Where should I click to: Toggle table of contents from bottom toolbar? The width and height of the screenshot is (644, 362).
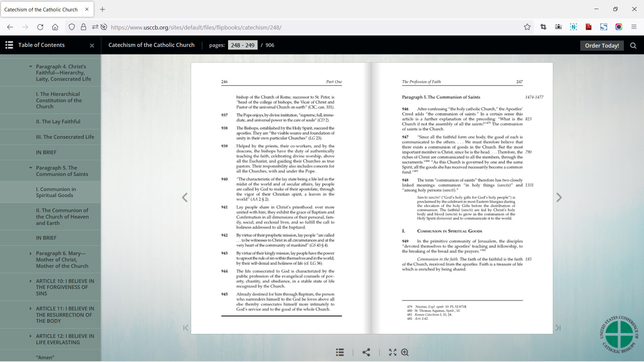(x=340, y=352)
